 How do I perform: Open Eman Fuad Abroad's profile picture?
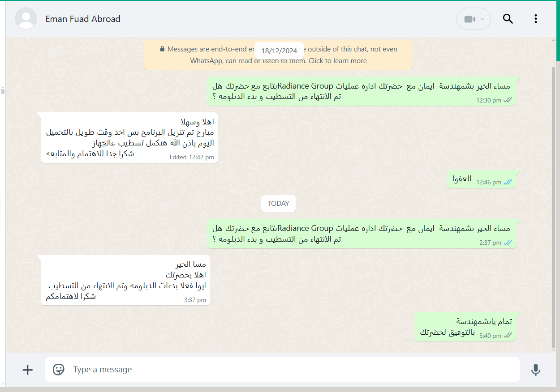pos(26,19)
